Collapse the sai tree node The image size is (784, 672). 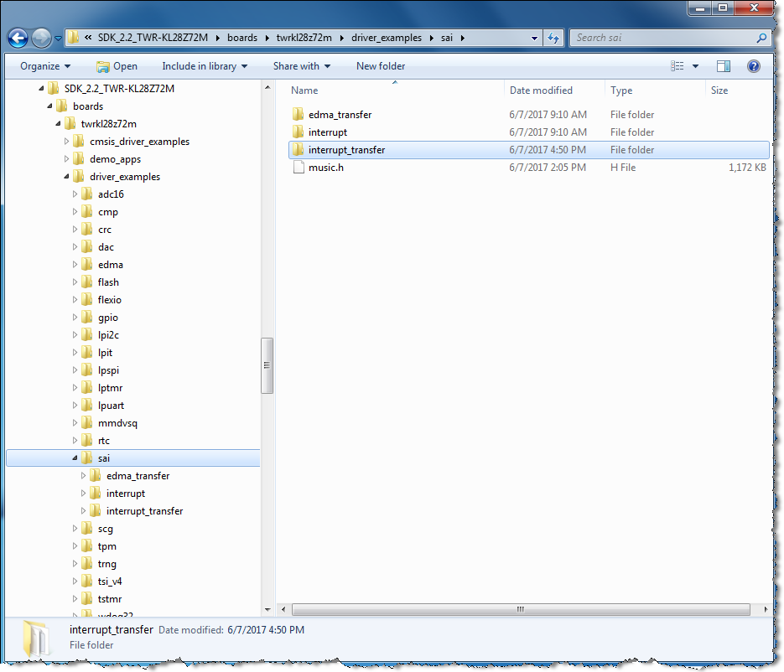pos(75,458)
